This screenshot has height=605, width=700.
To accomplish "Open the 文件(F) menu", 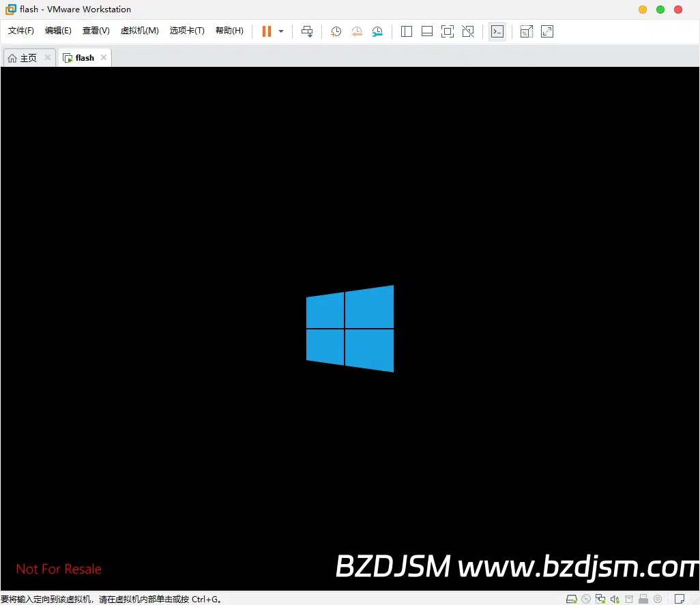I will pos(21,31).
